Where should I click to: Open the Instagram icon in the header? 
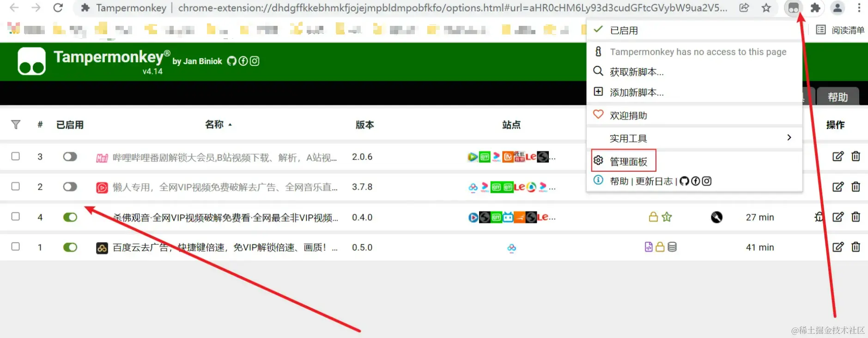click(x=255, y=61)
